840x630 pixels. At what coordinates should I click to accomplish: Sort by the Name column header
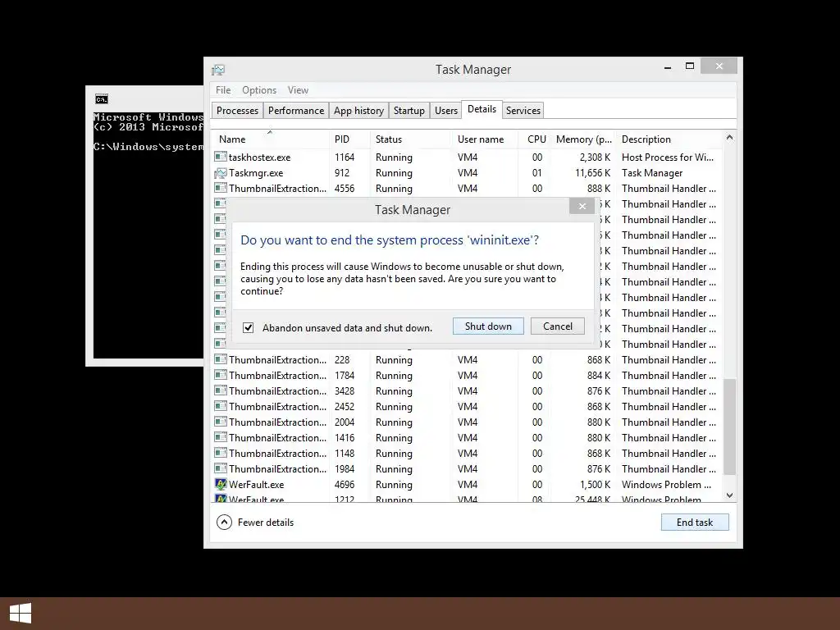(270, 139)
